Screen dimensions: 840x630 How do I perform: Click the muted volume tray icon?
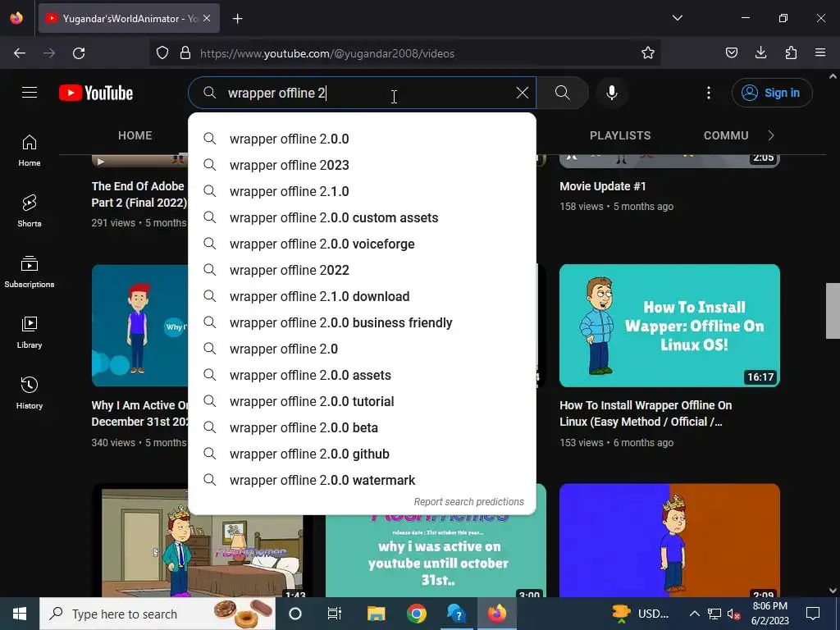pos(733,614)
